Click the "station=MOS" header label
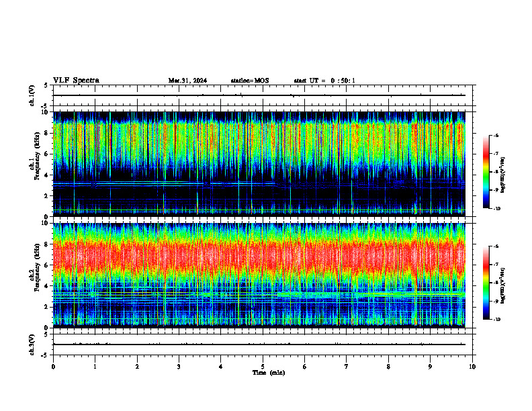Screen dimensions: 532x411 point(250,81)
